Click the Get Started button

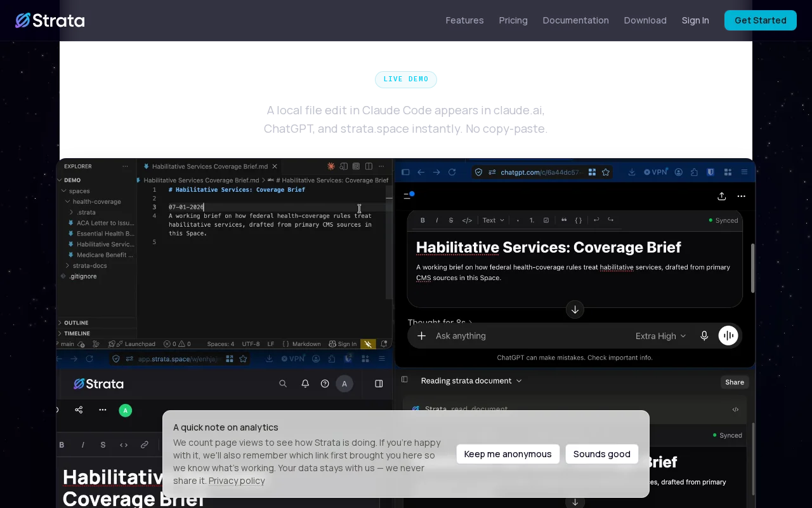coord(761,20)
